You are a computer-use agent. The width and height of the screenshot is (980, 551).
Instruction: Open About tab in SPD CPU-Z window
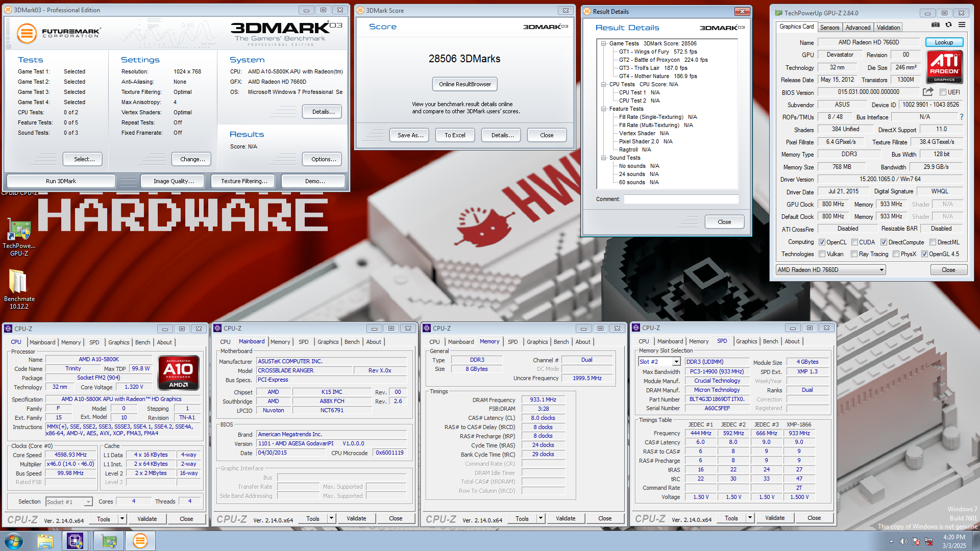point(792,341)
